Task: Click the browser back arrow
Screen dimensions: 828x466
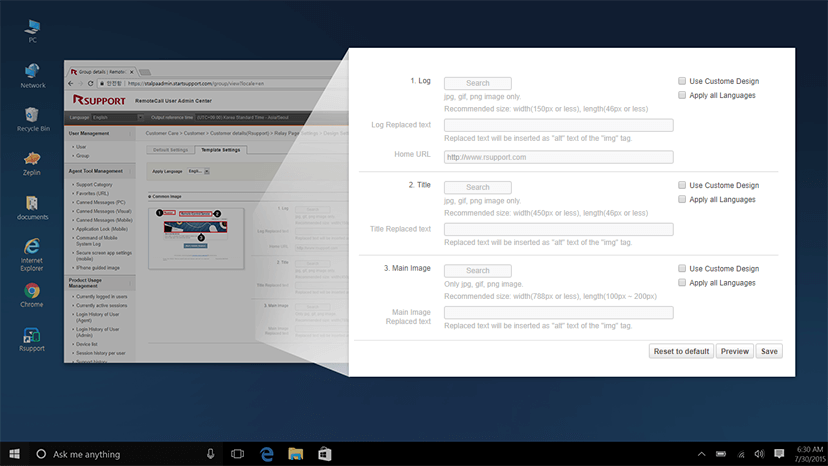Action: (71, 83)
